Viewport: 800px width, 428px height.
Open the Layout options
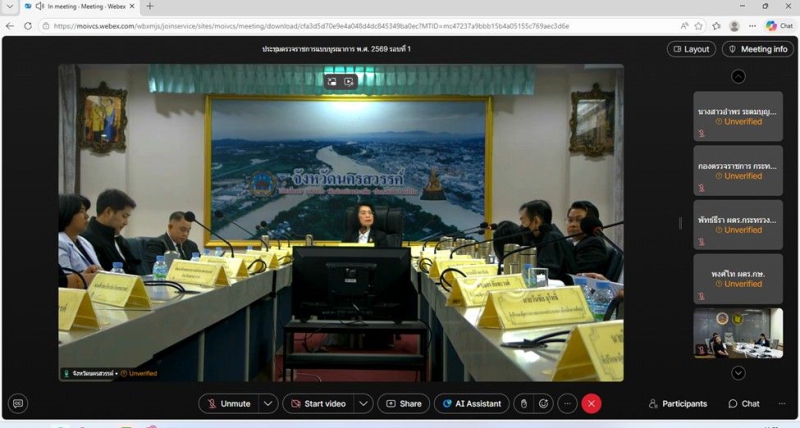[690, 49]
